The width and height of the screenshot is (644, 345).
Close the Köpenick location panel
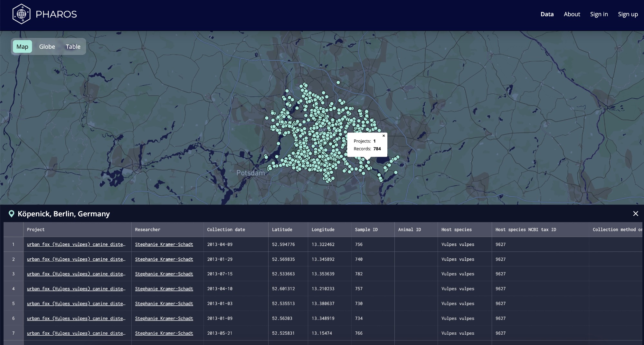pos(635,214)
